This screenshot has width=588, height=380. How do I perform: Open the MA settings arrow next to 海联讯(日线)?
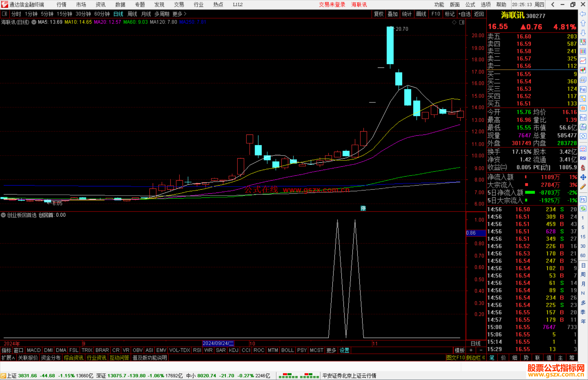point(34,22)
